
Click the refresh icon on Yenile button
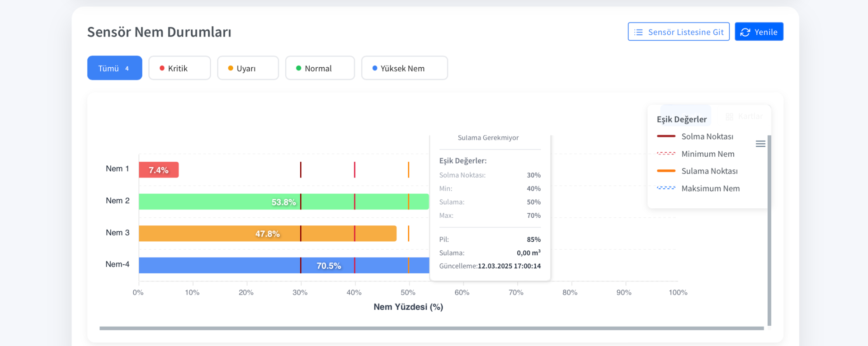point(744,32)
